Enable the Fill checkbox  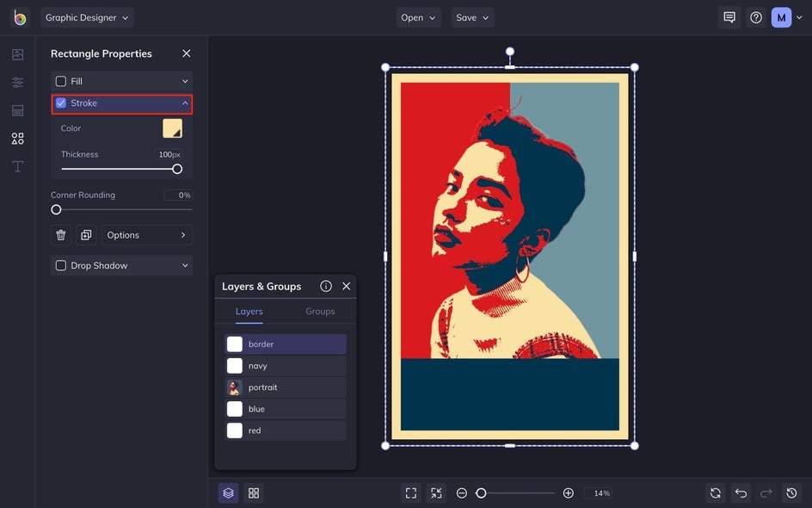61,81
